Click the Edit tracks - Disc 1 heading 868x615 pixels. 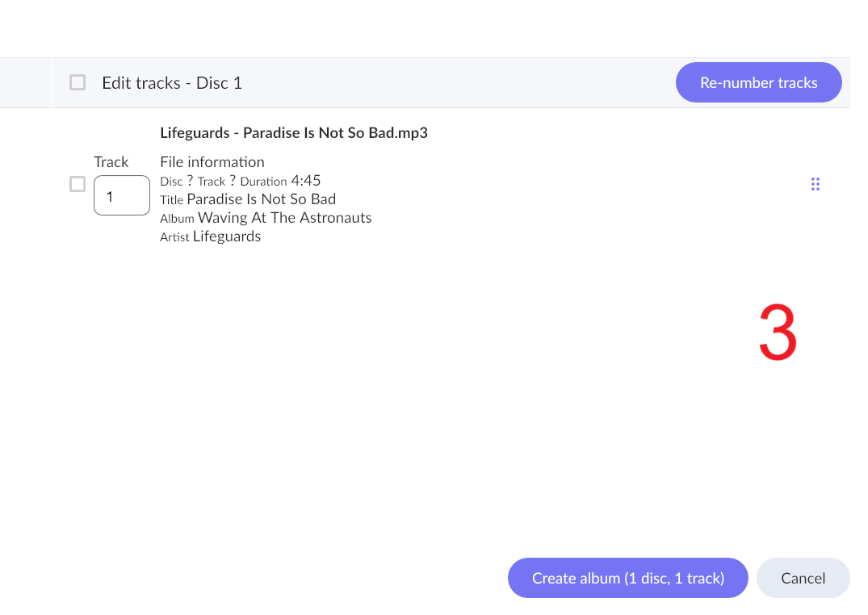[x=172, y=83]
